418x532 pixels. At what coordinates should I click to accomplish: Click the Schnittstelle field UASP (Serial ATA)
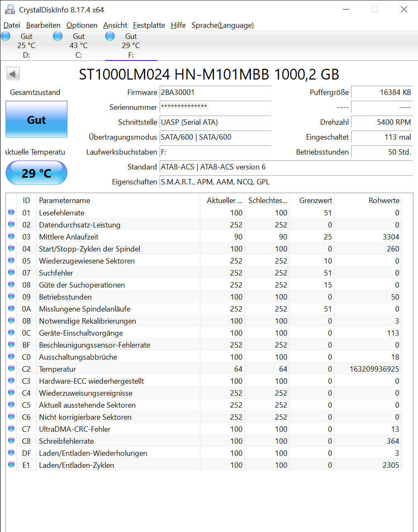click(216, 122)
